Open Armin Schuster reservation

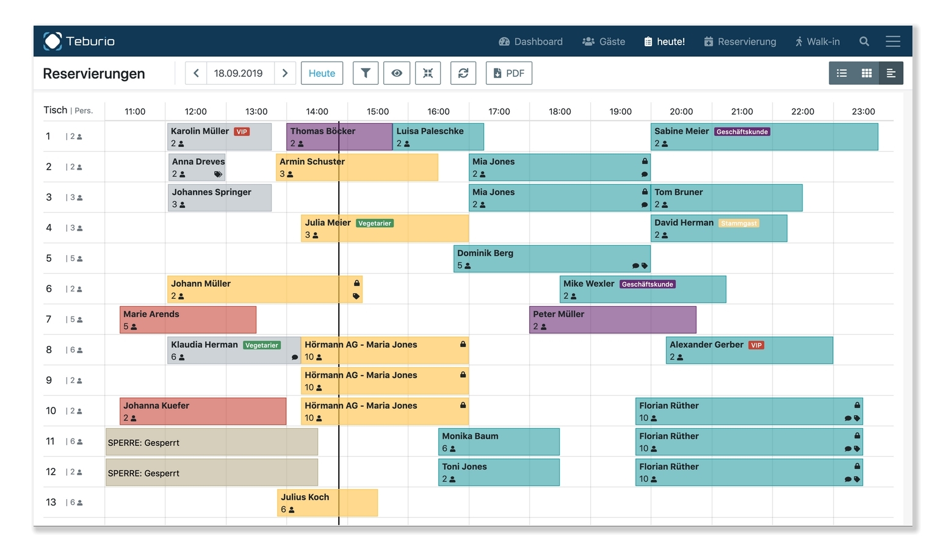coord(357,167)
